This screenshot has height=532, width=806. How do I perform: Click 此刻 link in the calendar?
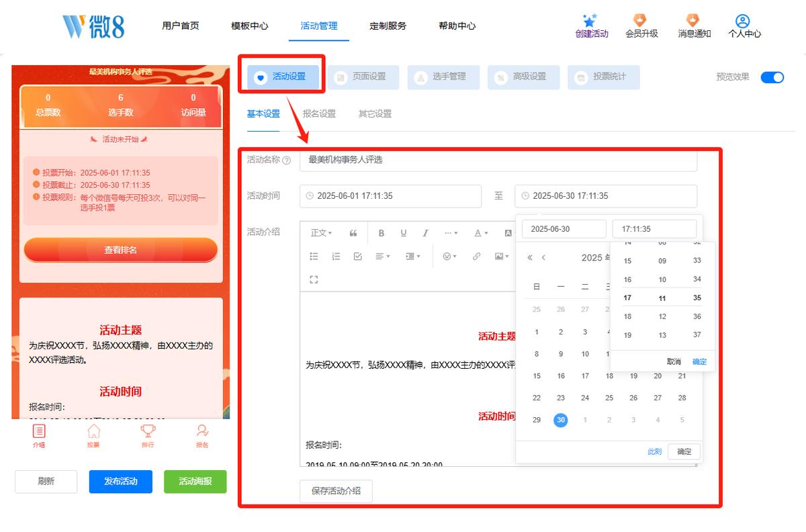click(654, 451)
